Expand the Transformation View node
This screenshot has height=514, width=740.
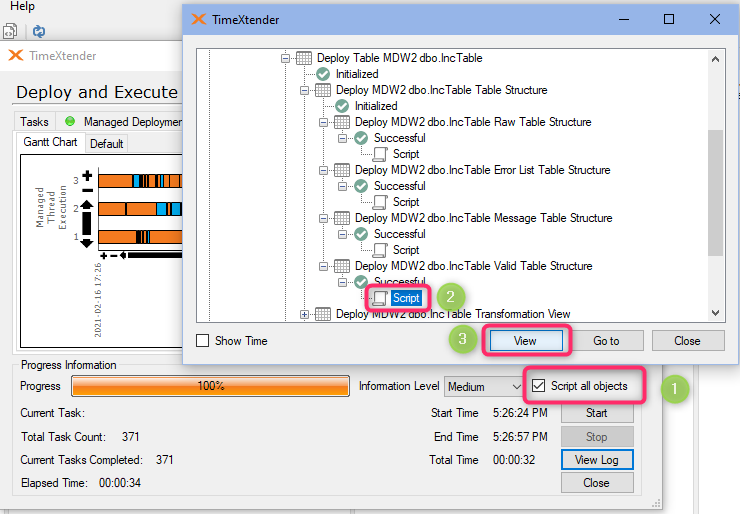(304, 314)
